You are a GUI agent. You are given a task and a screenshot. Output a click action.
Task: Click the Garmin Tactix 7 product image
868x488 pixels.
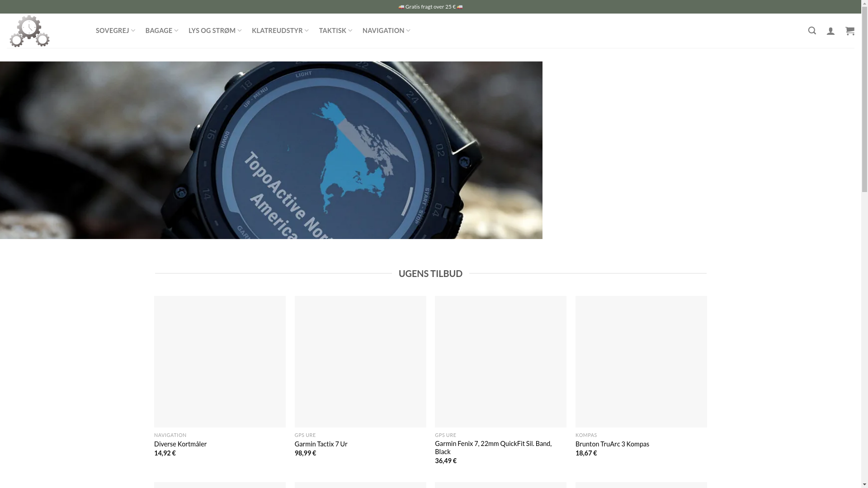tap(360, 361)
